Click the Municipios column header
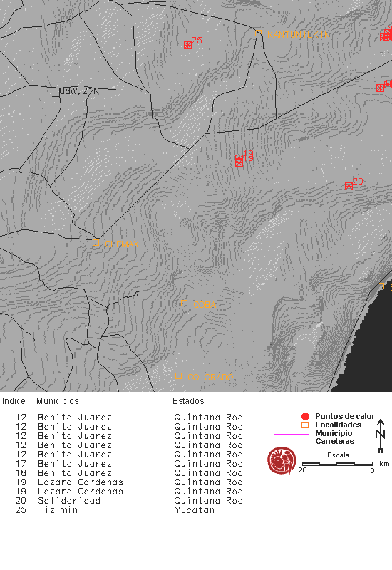This screenshot has width=392, height=570. (58, 401)
